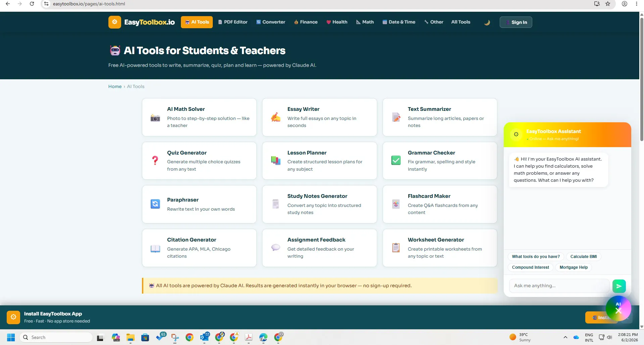644x345 pixels.
Task: Open the weather widget showing 39°C Sunny
Action: click(x=520, y=337)
